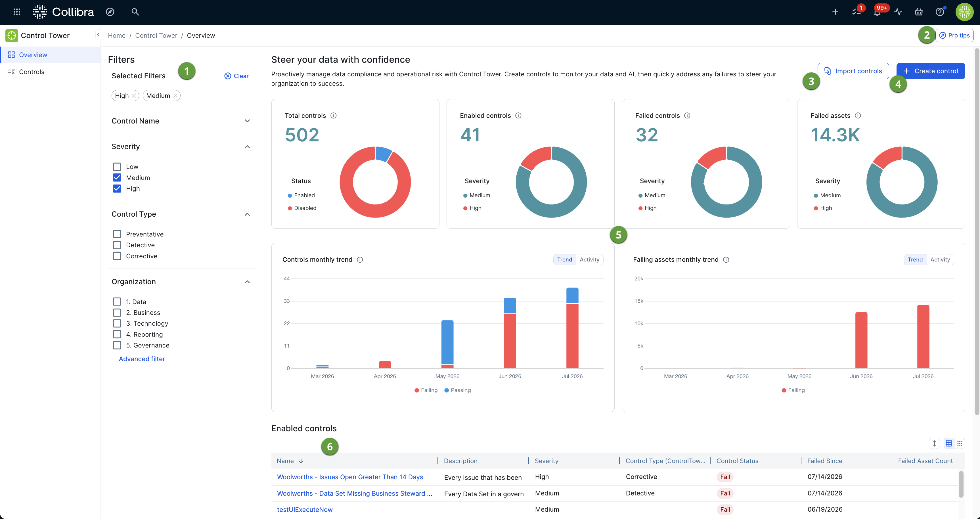980x519 pixels.
Task: Enable the Detective control type checkbox
Action: (117, 245)
